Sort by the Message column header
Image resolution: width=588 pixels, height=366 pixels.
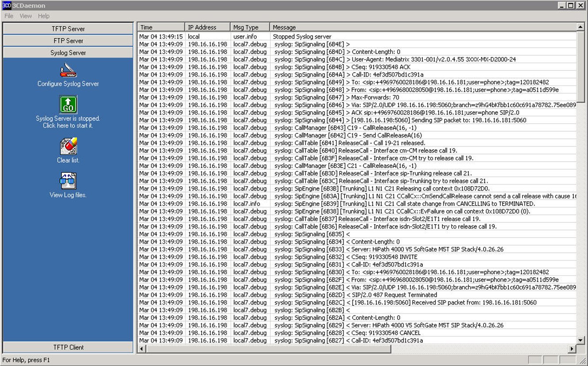(x=423, y=27)
